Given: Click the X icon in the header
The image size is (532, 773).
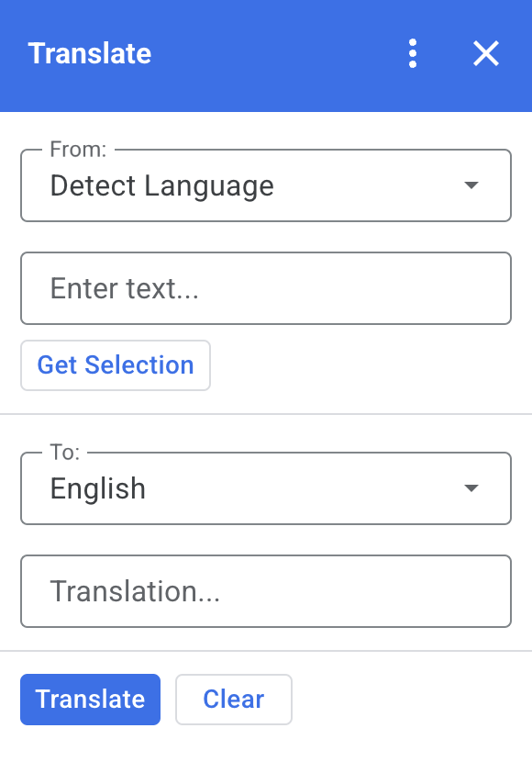Looking at the screenshot, I should tap(485, 54).
